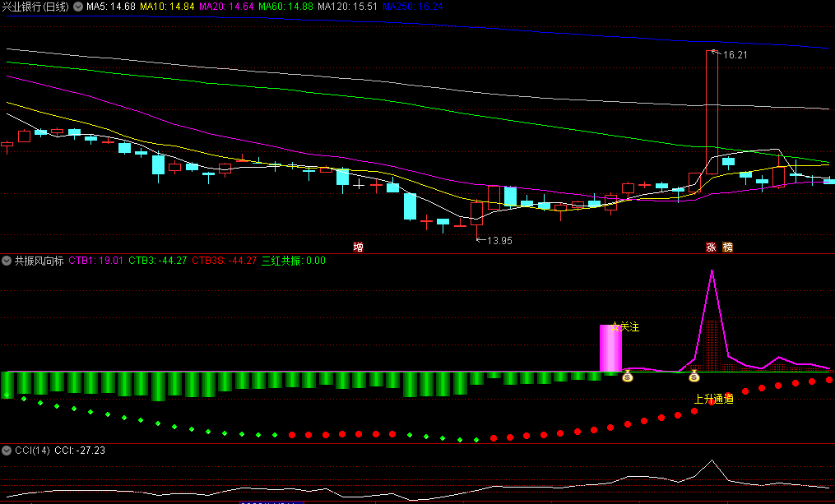The height and width of the screenshot is (504, 835).
Task: Select the MA20: 14.64 legend value
Action: pos(226,7)
